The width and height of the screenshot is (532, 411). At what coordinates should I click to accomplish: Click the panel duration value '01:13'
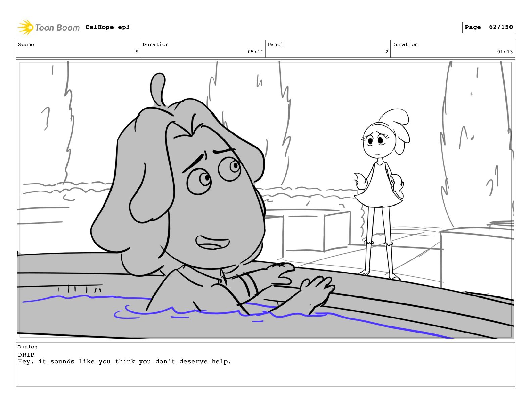(x=505, y=52)
